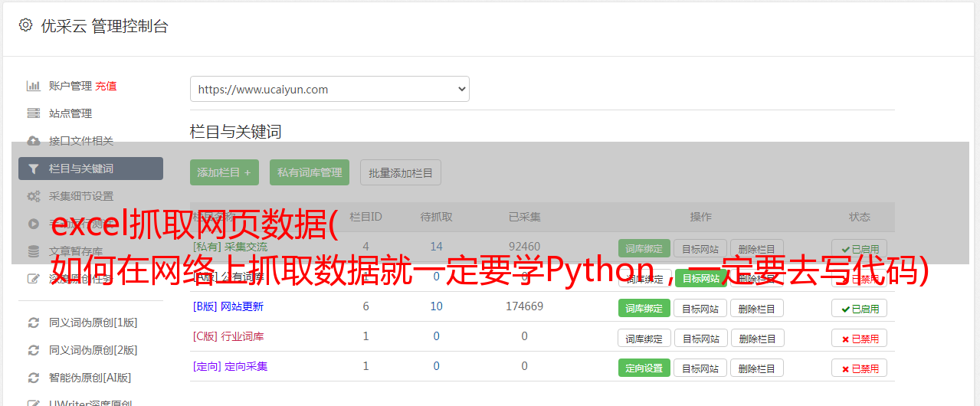Click column ID 6 in 网站更新 row
980x406 pixels.
point(366,306)
